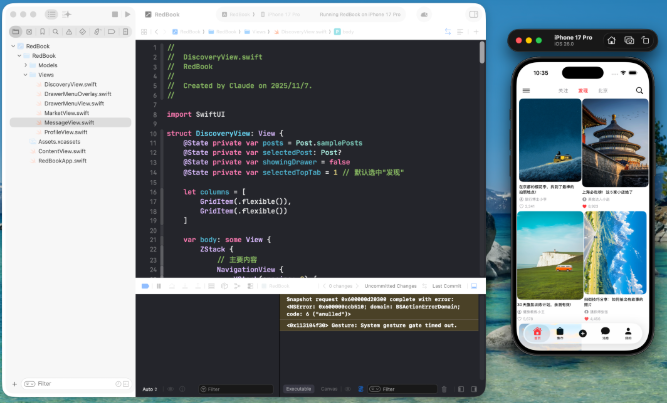Open DiscoveryView.swift breadcrumb in jump bar
667x403 pixels.
coord(300,32)
